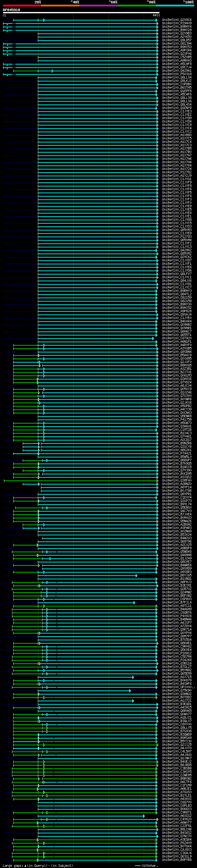Select the UniRef100_P50318 label

[177, 74]
